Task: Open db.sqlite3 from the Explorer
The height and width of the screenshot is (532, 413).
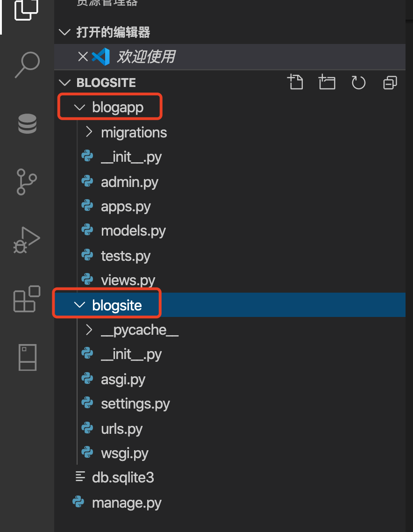Action: pos(122,477)
